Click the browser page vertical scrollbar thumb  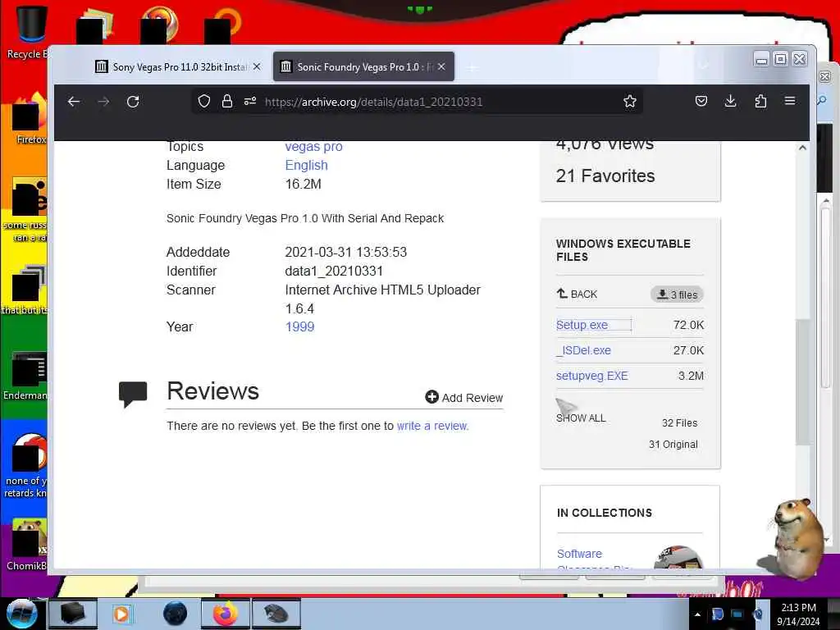[x=802, y=381]
